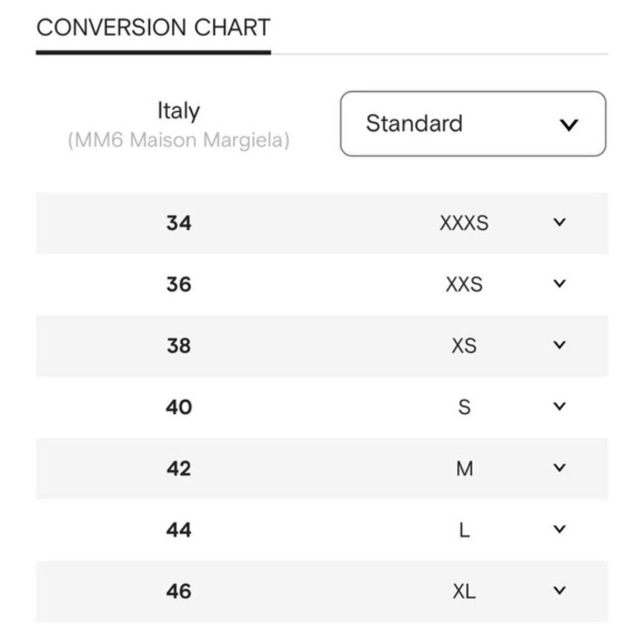Expand the S size row chevron
This screenshot has height=644, width=644.
coord(560,406)
